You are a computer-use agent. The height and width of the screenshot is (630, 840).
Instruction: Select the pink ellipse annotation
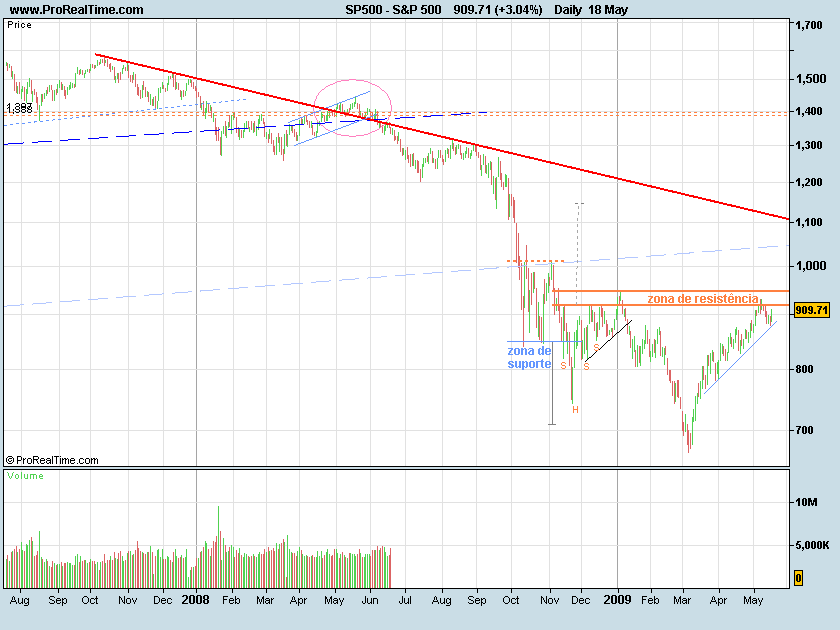coord(352,108)
